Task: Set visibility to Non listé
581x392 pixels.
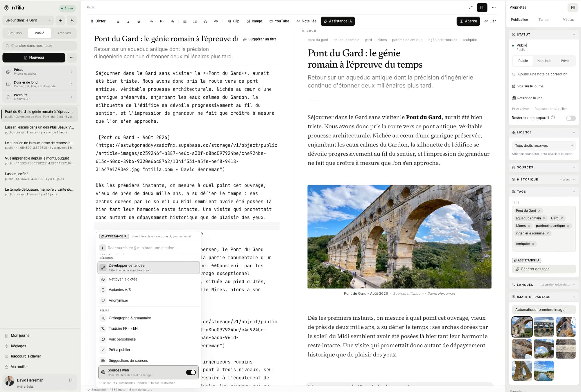Action: pos(544,61)
